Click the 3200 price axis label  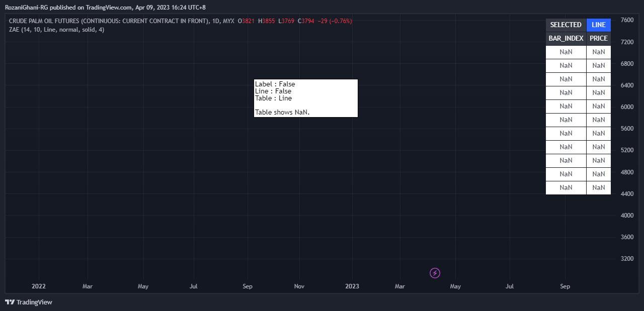click(627, 259)
